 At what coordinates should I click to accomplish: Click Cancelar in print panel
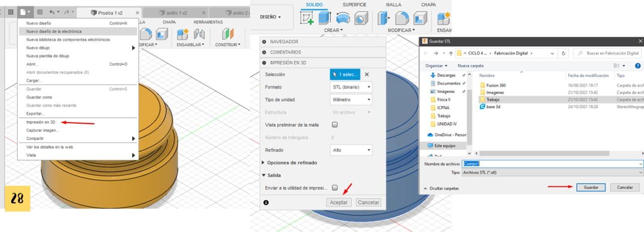pos(368,202)
